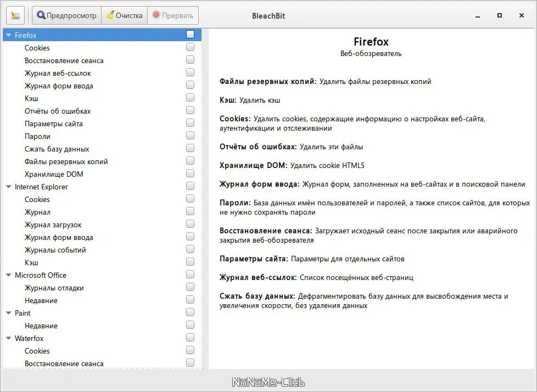Enable the Firefox Cookies checkbox

[x=190, y=47]
